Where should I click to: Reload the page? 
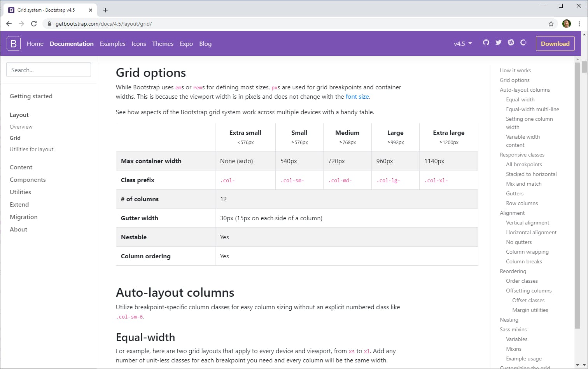click(x=34, y=24)
